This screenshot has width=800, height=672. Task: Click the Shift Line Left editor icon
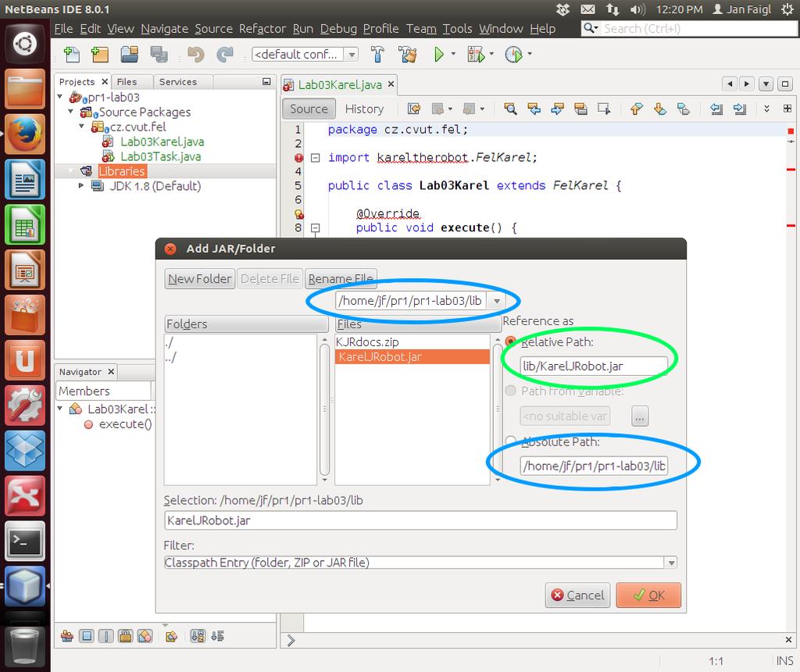point(716,109)
